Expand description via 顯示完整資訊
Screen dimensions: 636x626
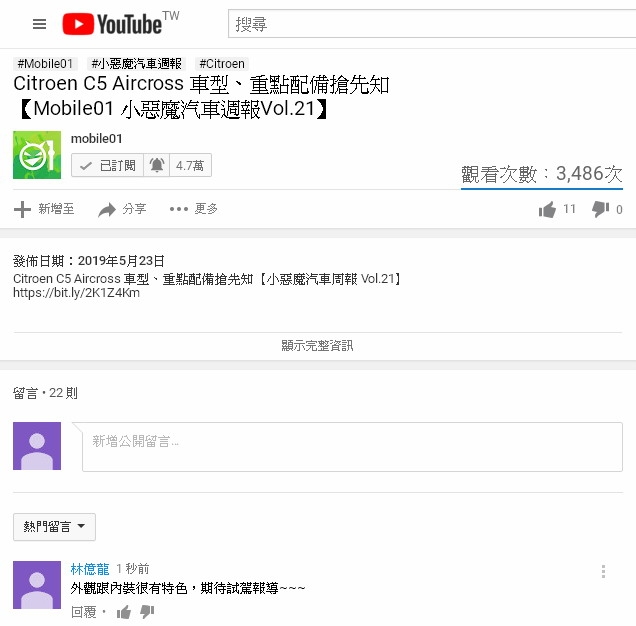(318, 346)
